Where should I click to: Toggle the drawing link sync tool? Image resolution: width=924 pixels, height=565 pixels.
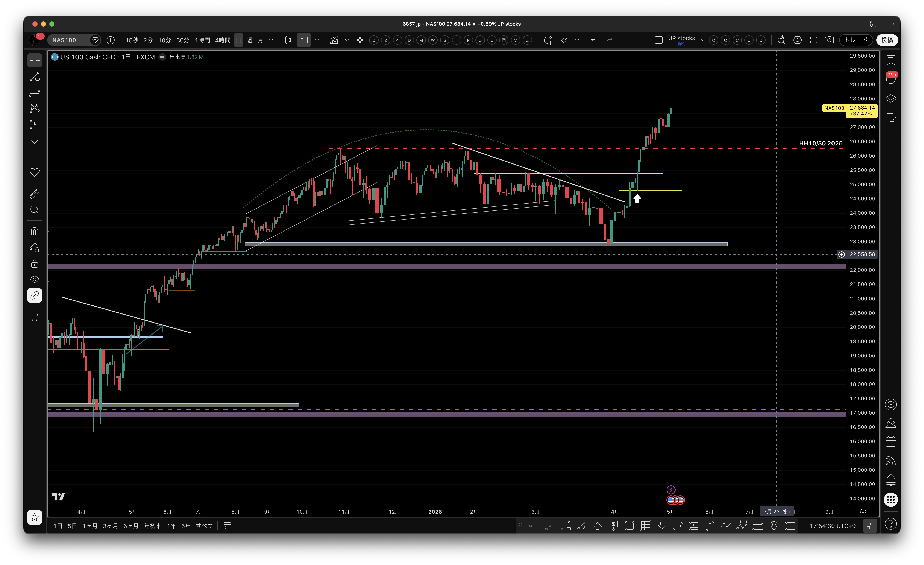coord(35,295)
